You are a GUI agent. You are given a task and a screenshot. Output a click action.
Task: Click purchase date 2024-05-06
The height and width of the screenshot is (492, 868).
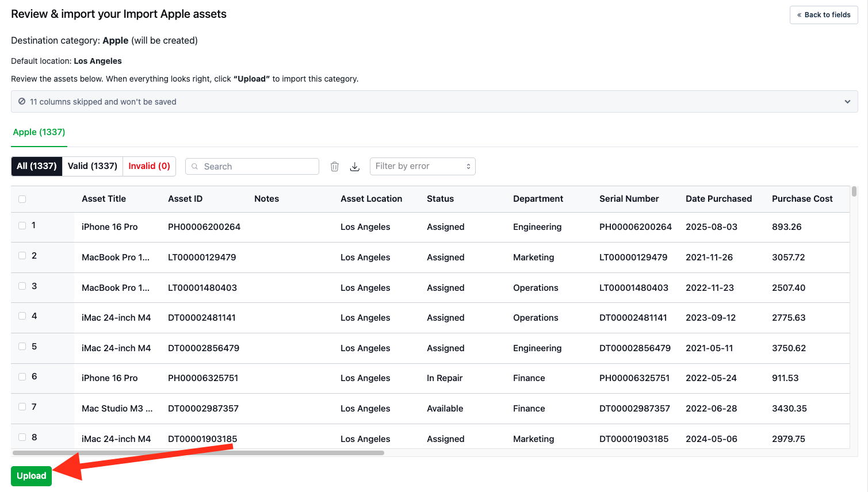(x=712, y=439)
